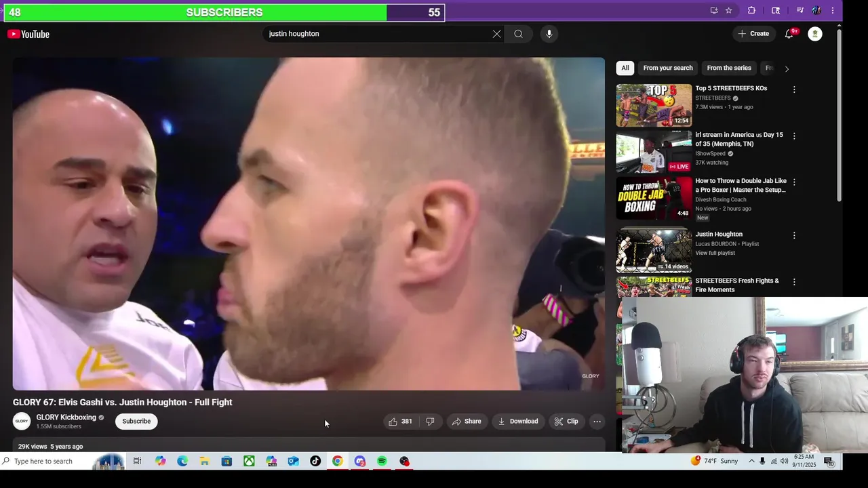
Task: Open Chrome media controls icon
Action: coord(800,10)
